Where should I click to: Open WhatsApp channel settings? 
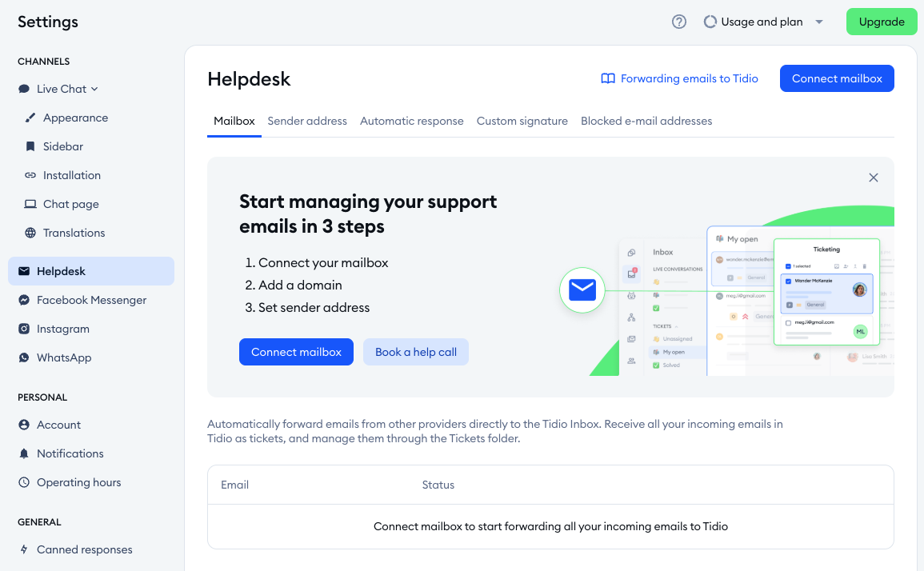pyautogui.click(x=64, y=357)
